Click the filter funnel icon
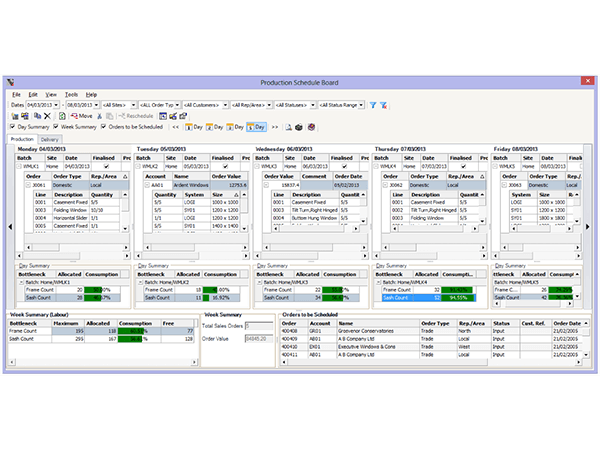 pos(373,104)
